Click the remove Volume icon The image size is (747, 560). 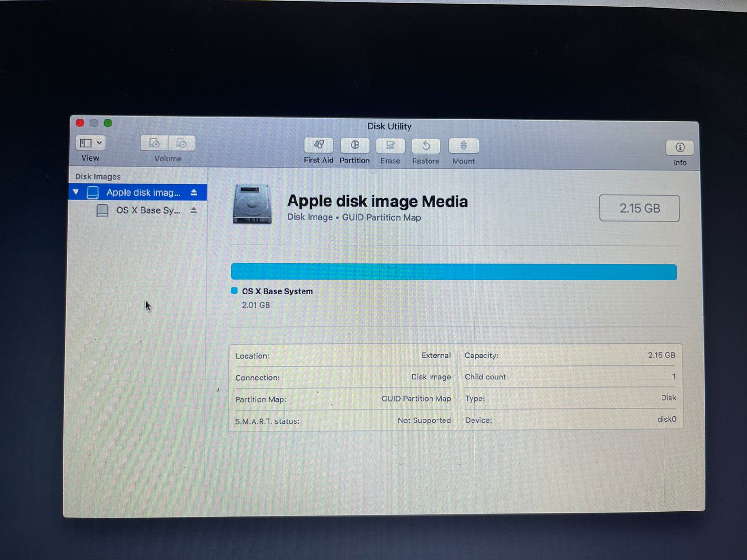coord(182,143)
